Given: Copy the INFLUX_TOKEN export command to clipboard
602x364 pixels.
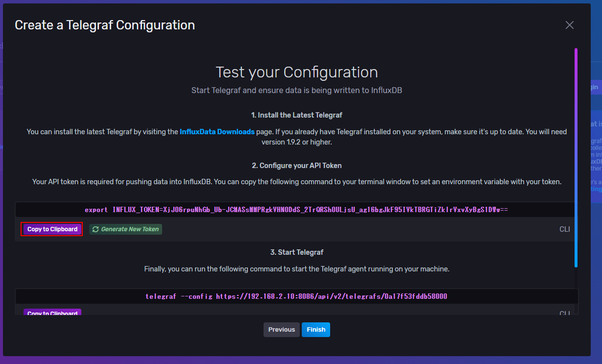Looking at the screenshot, I should pos(52,229).
